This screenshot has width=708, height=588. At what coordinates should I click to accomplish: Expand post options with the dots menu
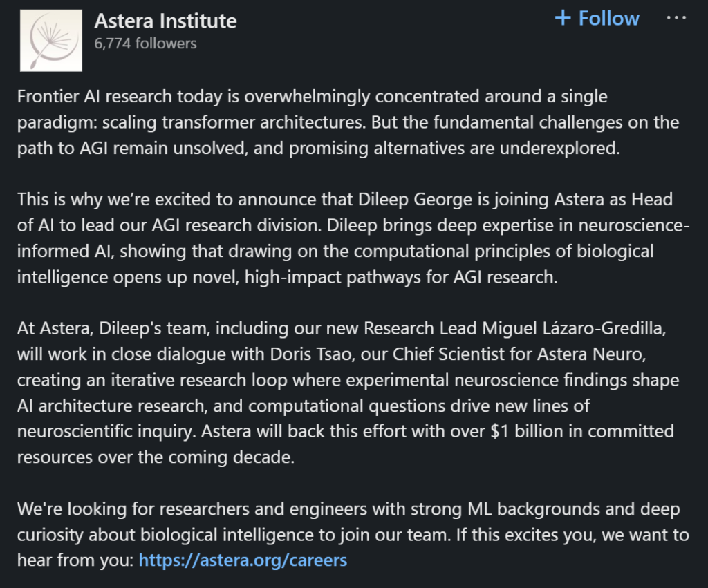click(x=675, y=19)
